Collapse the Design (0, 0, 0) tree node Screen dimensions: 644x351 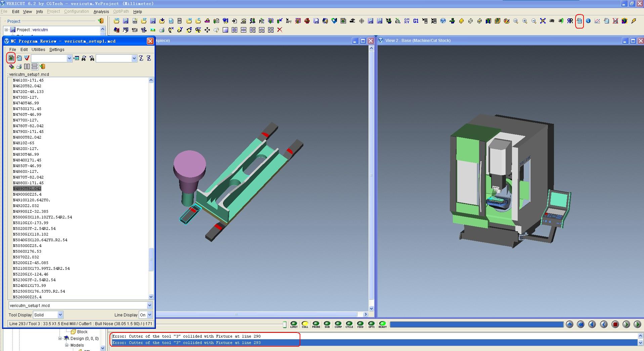pyautogui.click(x=60, y=338)
